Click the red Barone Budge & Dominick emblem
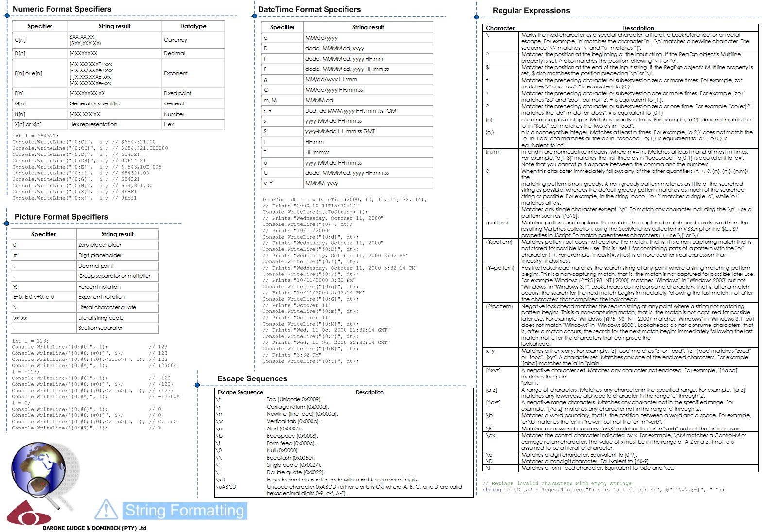Screen dimensions: 762x532 [29, 513]
